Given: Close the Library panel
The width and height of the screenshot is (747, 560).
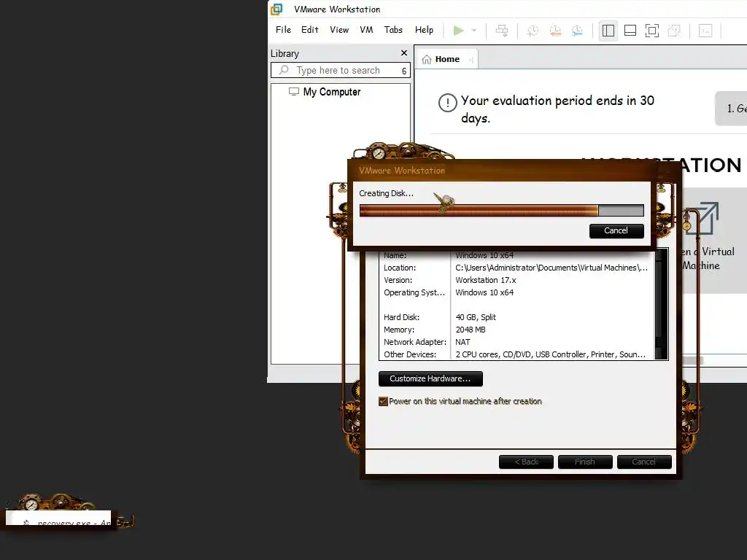Looking at the screenshot, I should tap(404, 52).
